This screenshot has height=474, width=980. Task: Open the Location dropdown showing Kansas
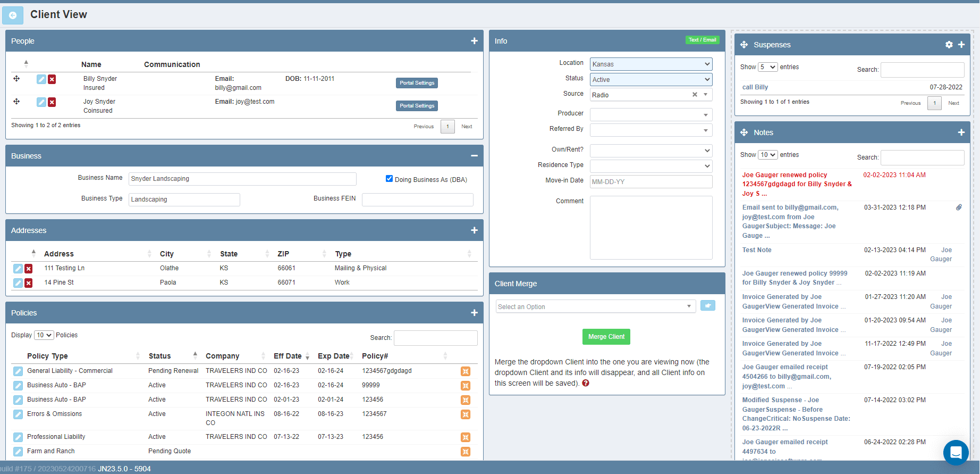coord(650,64)
